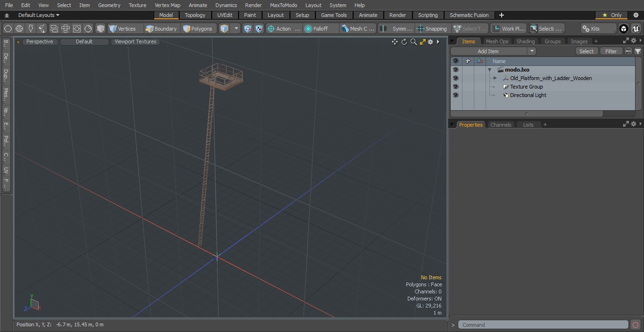The image size is (644, 332).
Task: Click the Items panel expand arrows icon
Action: 626,41
